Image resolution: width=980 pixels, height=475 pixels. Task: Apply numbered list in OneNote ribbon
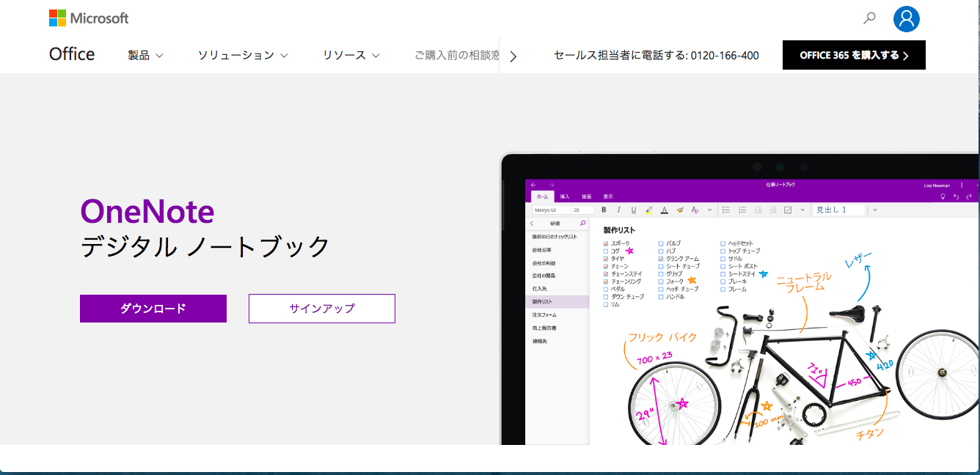[742, 210]
